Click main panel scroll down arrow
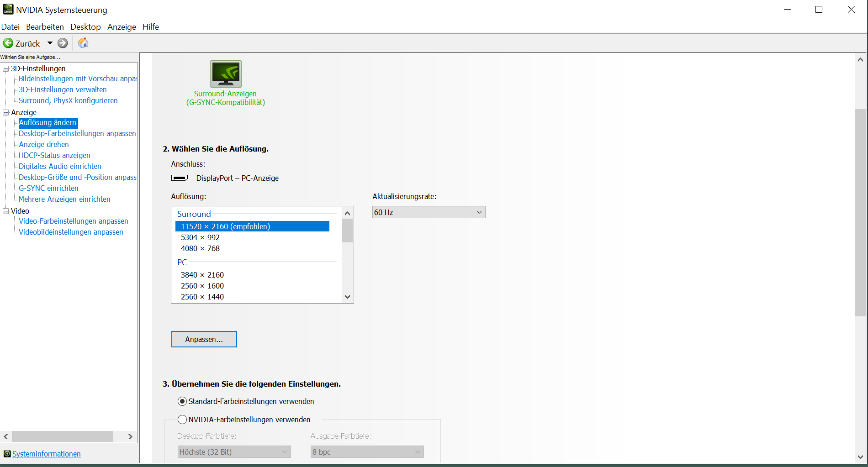This screenshot has height=467, width=868. pyautogui.click(x=860, y=457)
